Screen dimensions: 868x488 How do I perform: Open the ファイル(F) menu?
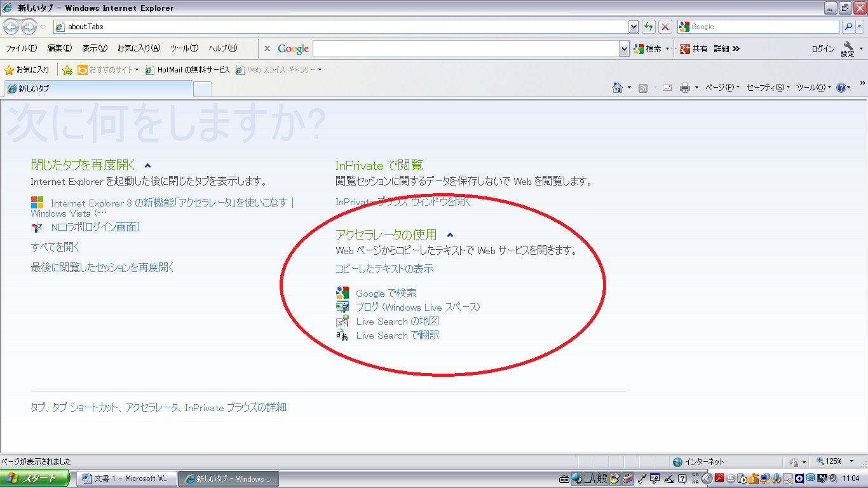click(21, 48)
